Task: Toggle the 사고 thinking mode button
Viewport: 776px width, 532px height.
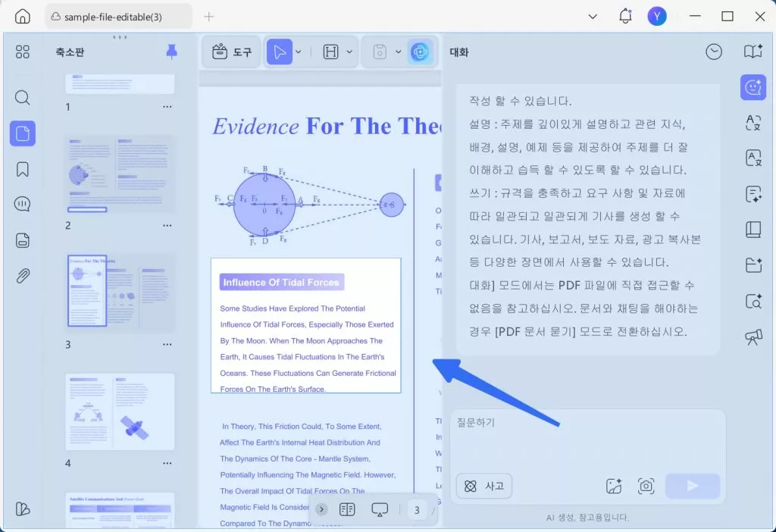Action: [483, 486]
